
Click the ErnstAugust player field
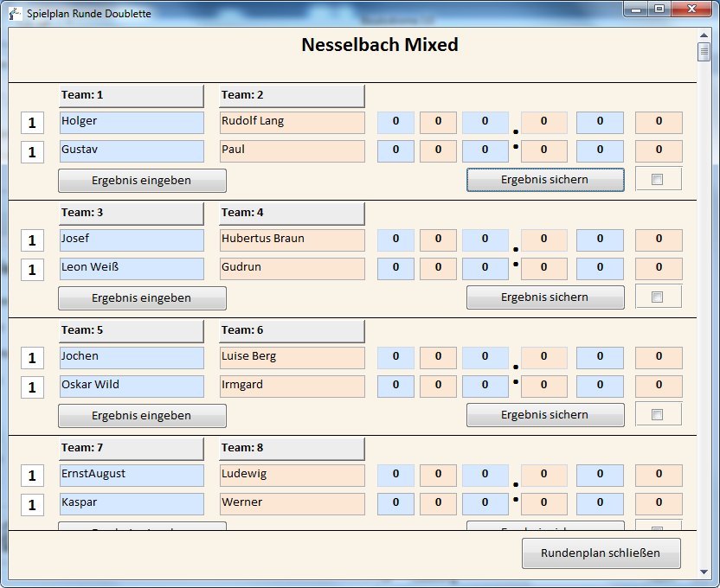coord(131,475)
